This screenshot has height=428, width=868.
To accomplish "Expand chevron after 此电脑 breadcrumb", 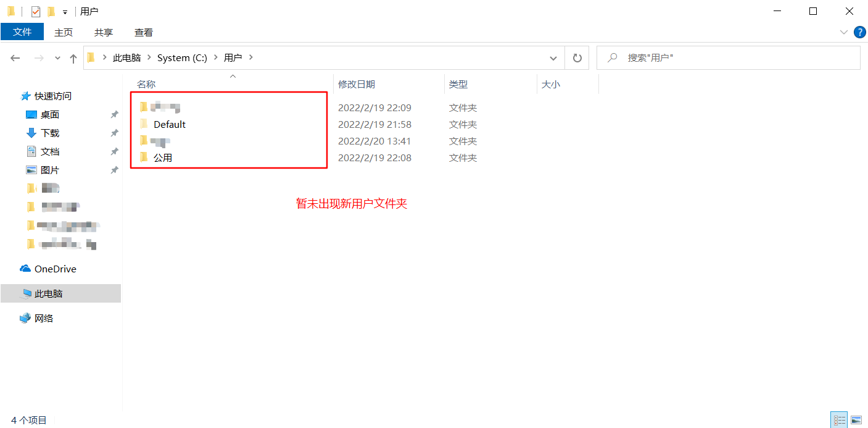I will [149, 57].
